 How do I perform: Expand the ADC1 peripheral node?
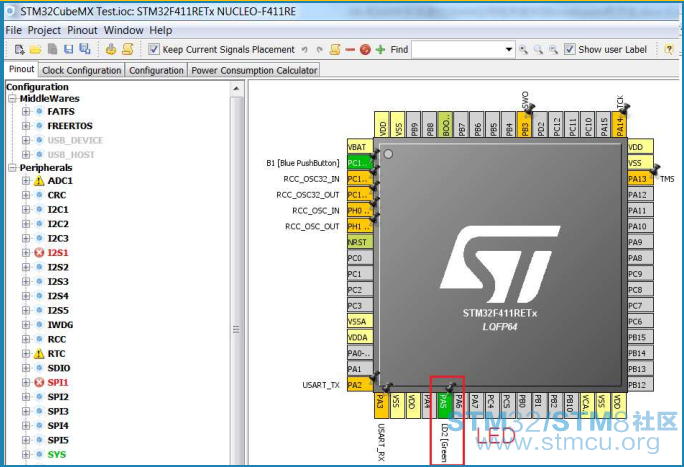[26, 181]
